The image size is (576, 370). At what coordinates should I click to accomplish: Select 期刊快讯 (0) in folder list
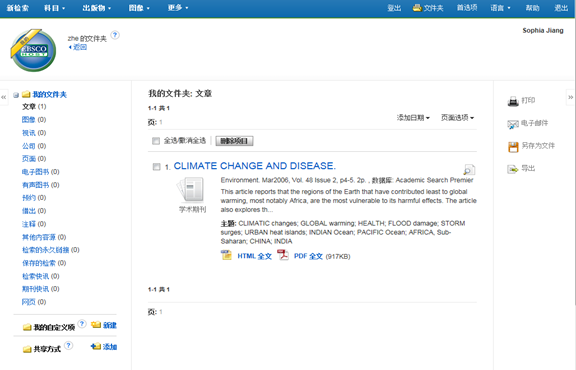pyautogui.click(x=40, y=289)
